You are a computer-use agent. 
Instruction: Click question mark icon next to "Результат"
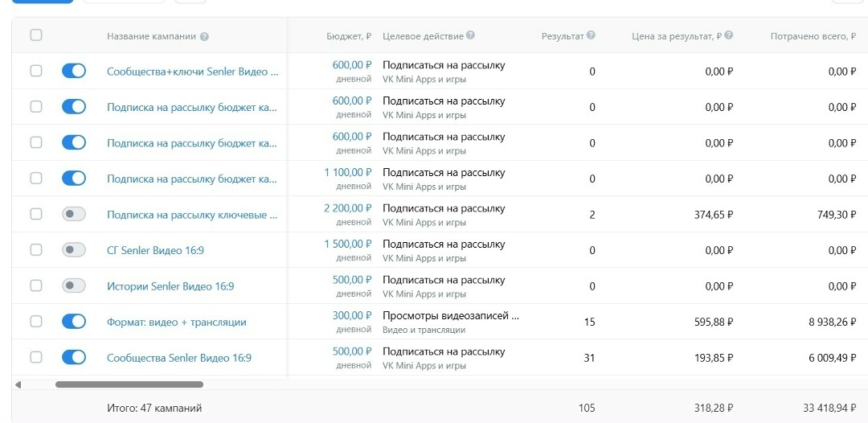[591, 35]
